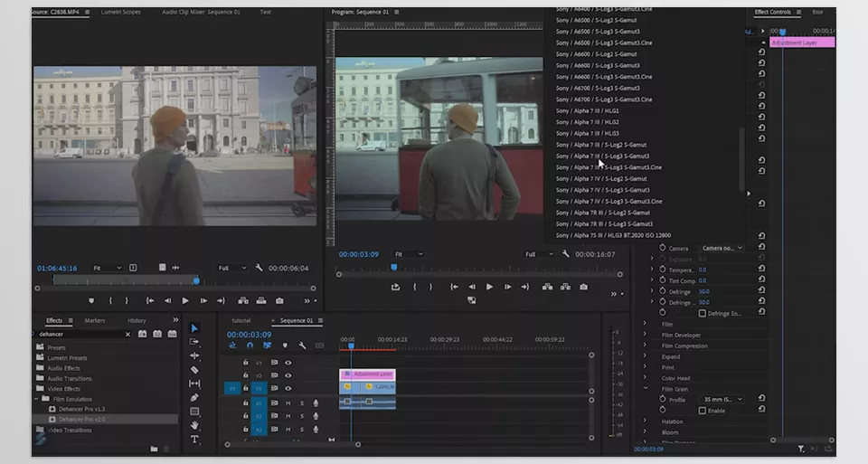Play the Program monitor sequence
The height and width of the screenshot is (464, 868).
pos(489,287)
